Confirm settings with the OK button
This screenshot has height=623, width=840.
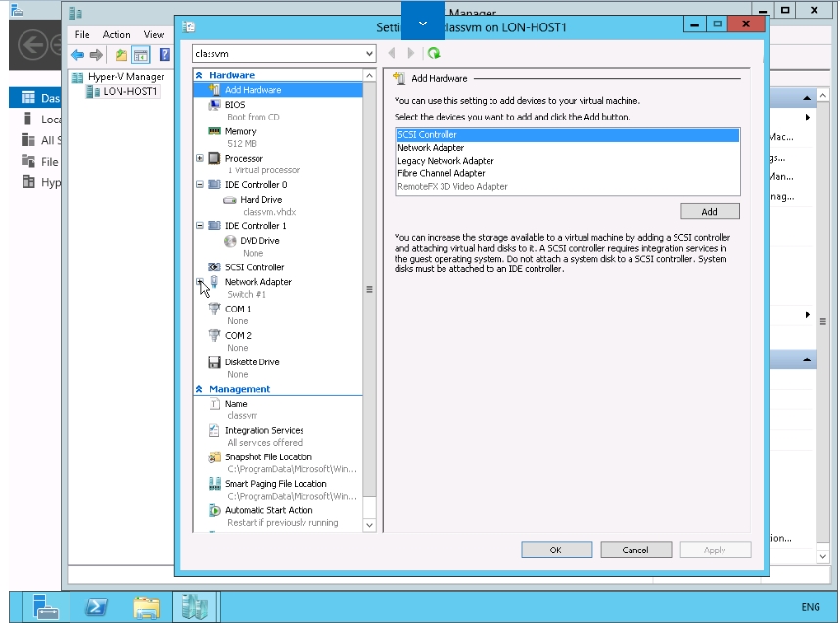[557, 550]
